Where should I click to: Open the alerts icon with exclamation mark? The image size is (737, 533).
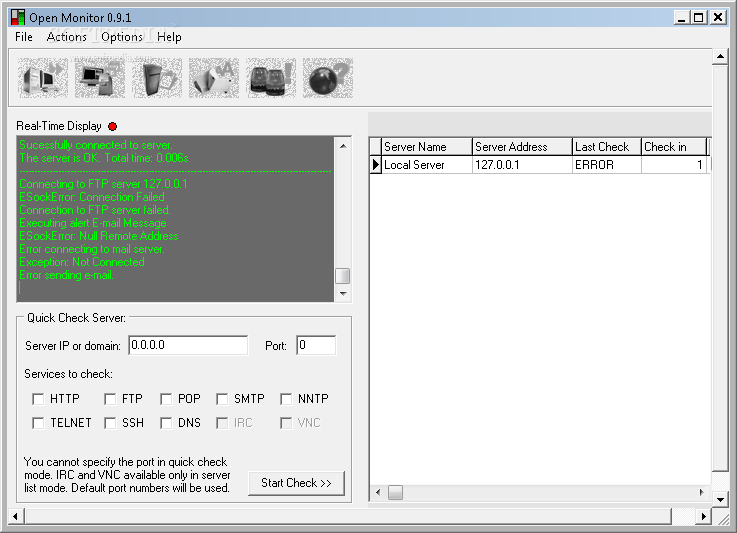click(x=271, y=78)
